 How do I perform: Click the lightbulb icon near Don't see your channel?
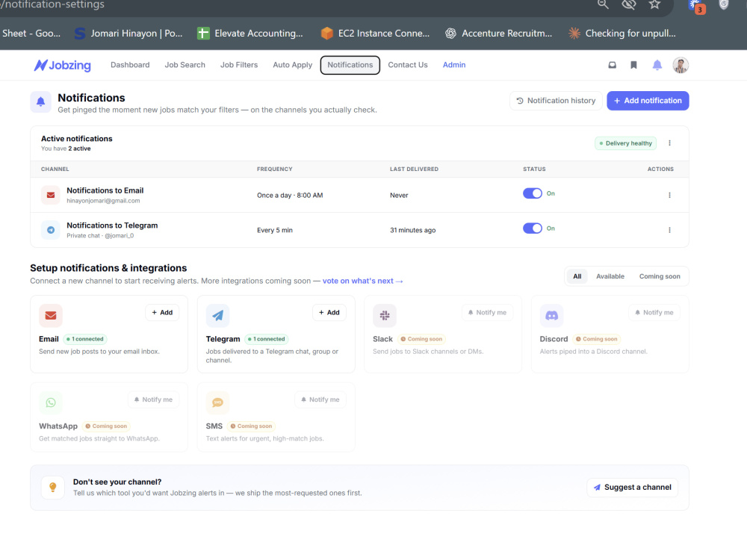pos(53,487)
